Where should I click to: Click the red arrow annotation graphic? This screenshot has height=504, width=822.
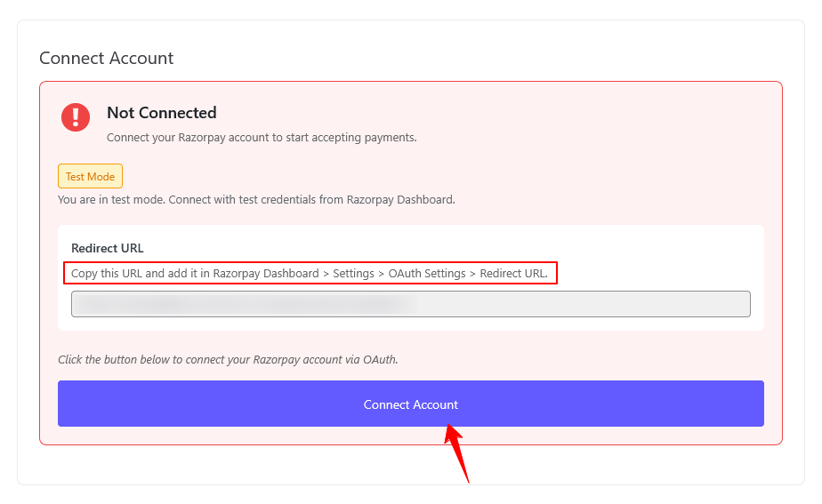[x=456, y=453]
